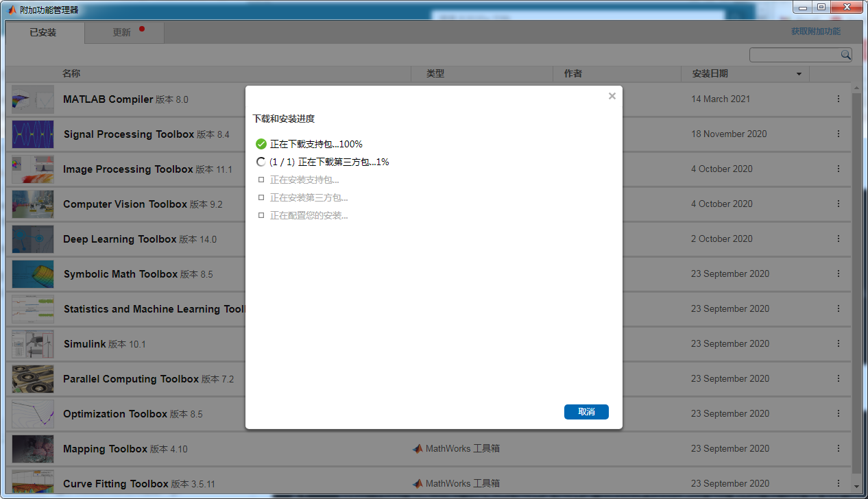The image size is (868, 499).
Task: Open options menu for MATLAB Compiler
Action: 838,99
